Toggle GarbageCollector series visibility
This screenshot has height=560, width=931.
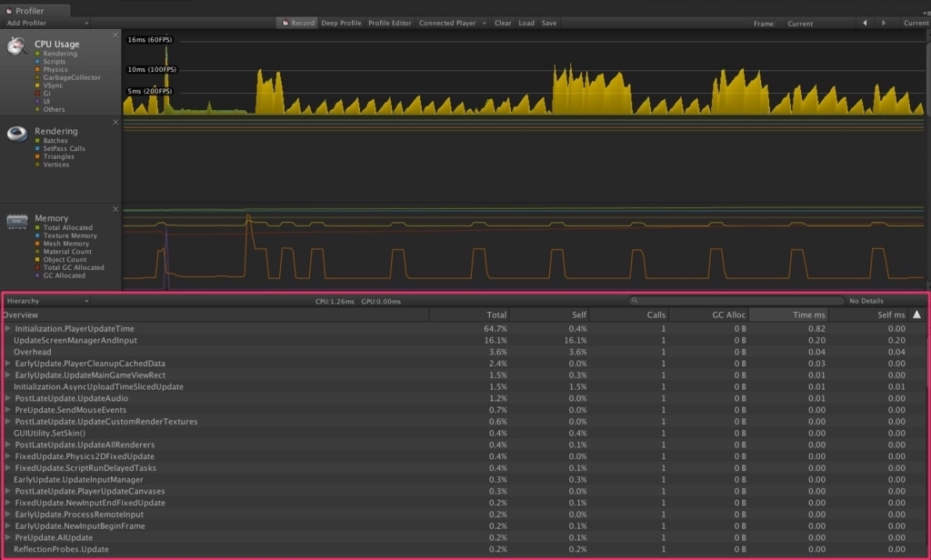[x=37, y=78]
